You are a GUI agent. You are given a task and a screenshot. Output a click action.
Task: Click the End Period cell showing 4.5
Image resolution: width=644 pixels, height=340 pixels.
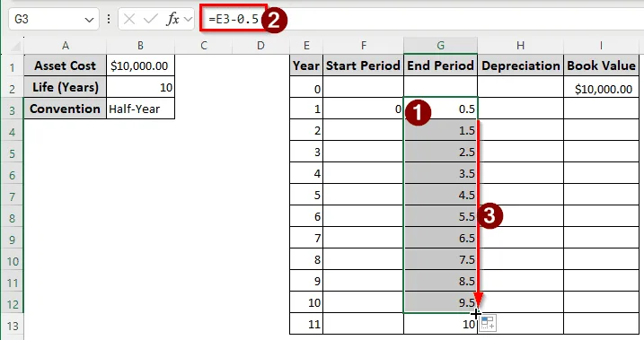[x=441, y=195]
